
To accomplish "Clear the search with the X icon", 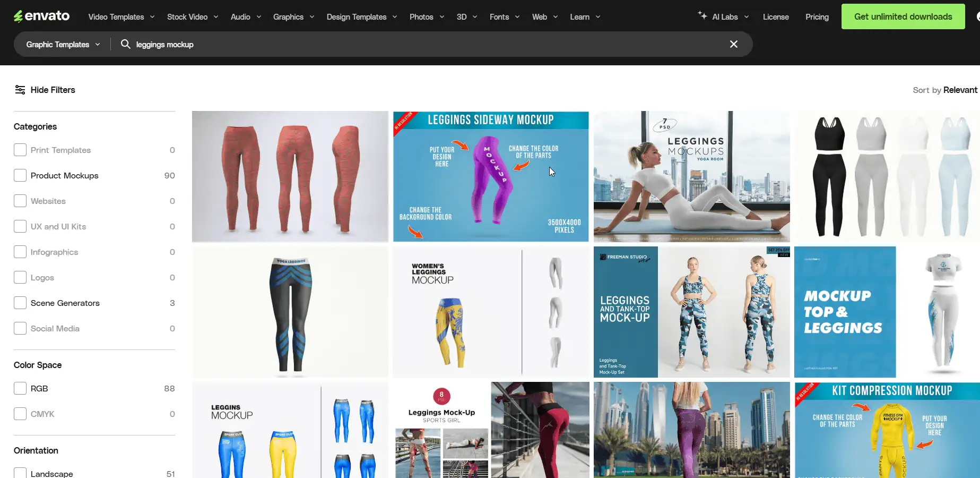I will coord(733,44).
